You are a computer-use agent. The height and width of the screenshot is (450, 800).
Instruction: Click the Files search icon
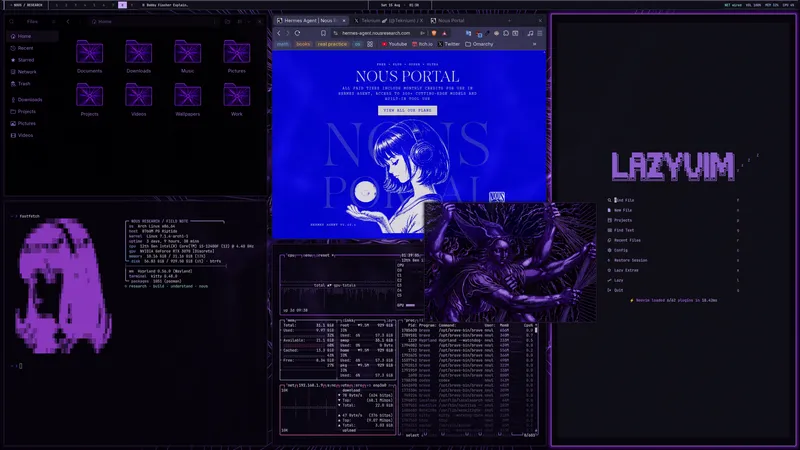tap(12, 21)
